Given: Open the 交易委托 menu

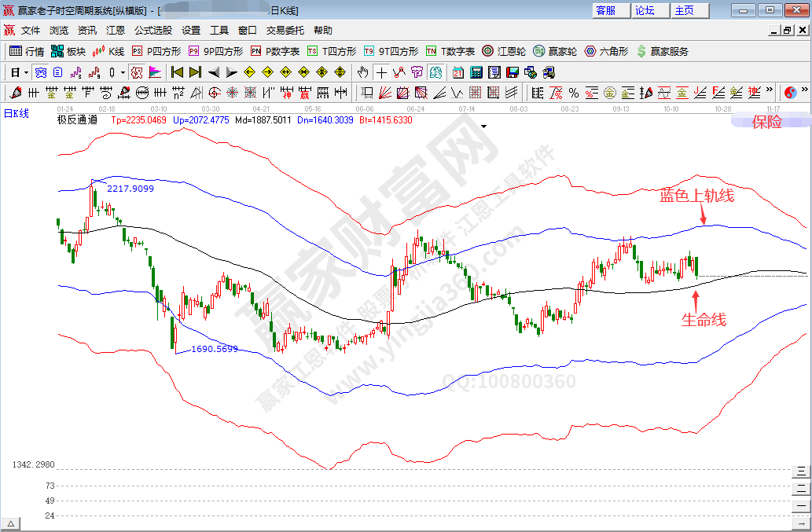Looking at the screenshot, I should point(285,31).
